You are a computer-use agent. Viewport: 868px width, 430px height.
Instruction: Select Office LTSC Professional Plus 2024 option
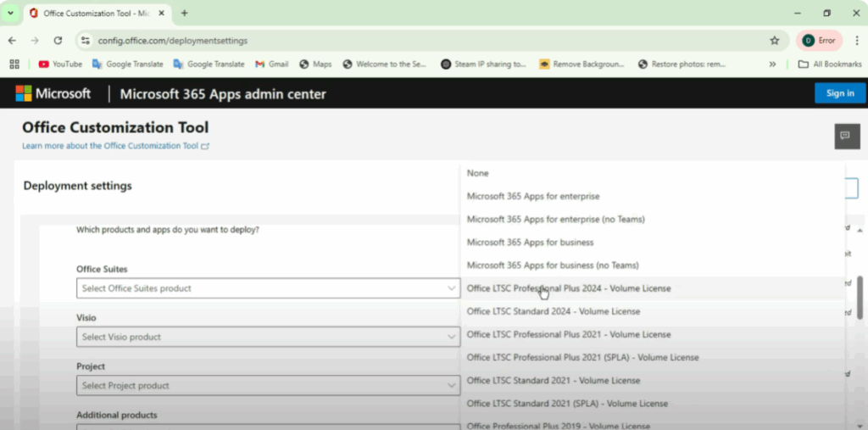pyautogui.click(x=654, y=288)
